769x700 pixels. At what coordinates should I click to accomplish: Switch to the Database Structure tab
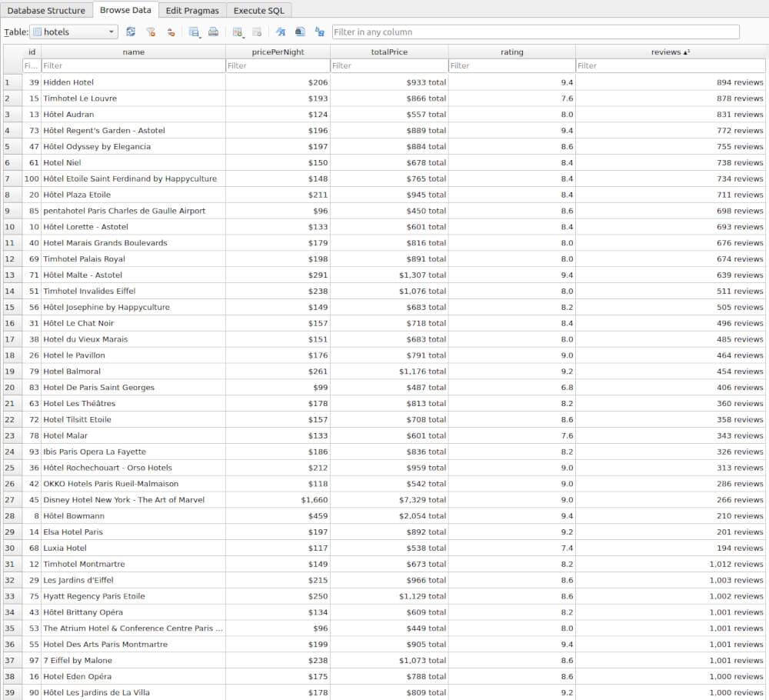pos(47,10)
